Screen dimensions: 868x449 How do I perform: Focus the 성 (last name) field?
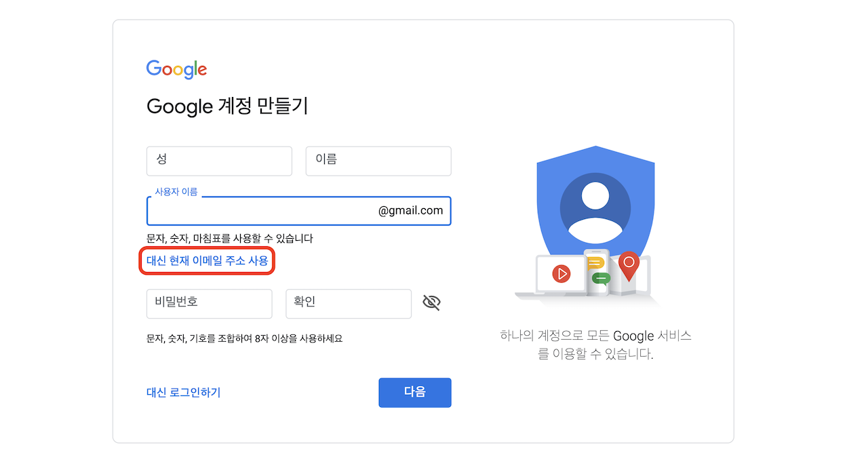219,161
